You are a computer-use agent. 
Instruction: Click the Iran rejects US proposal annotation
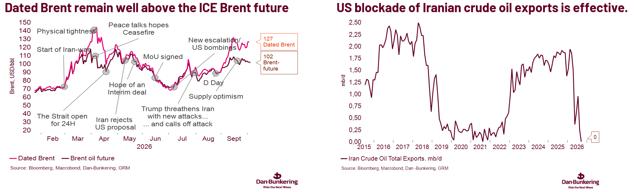coord(115,124)
